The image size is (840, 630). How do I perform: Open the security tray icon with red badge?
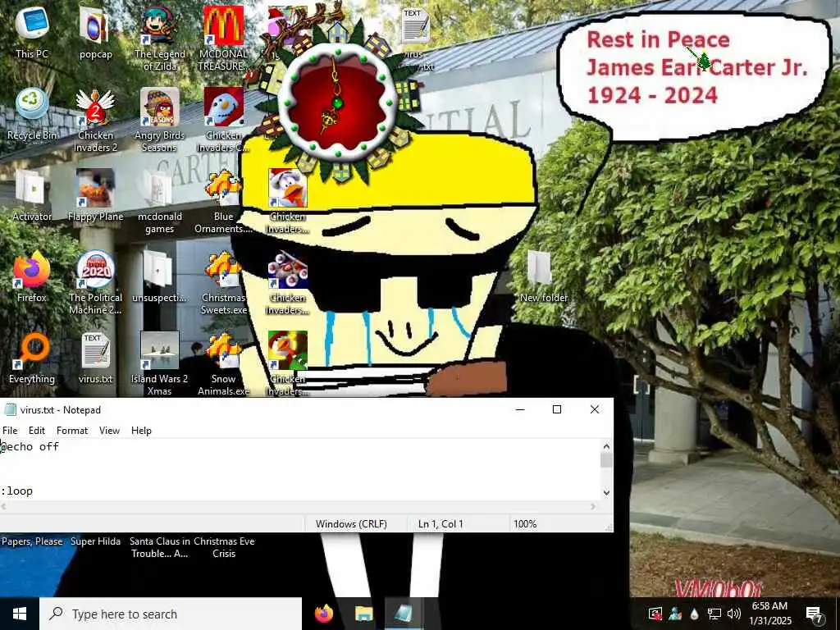click(x=655, y=614)
